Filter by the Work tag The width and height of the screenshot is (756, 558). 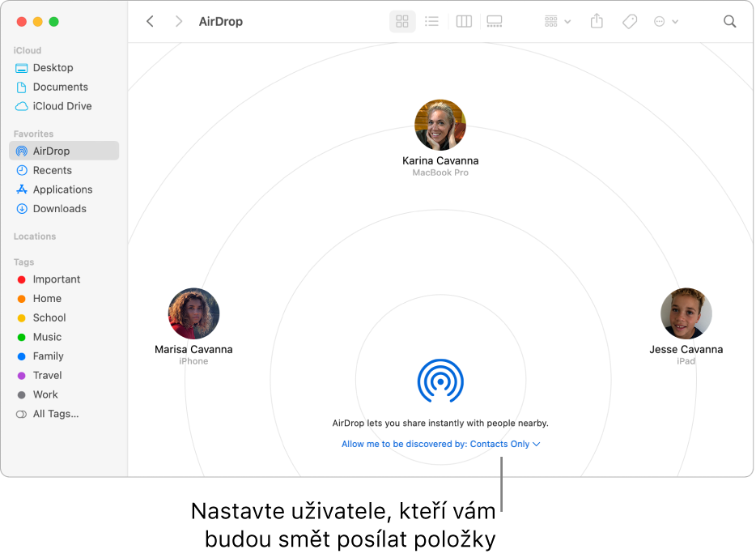[x=64, y=394]
